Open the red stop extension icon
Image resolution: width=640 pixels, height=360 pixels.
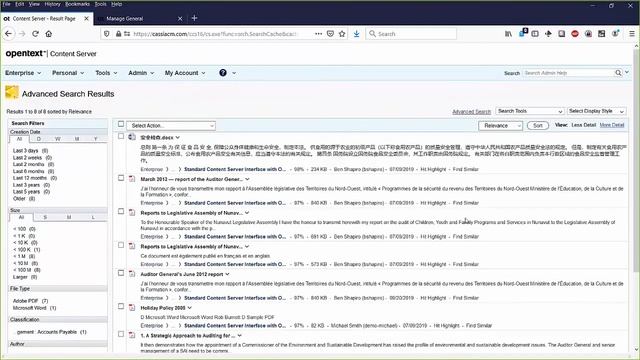pos(575,34)
